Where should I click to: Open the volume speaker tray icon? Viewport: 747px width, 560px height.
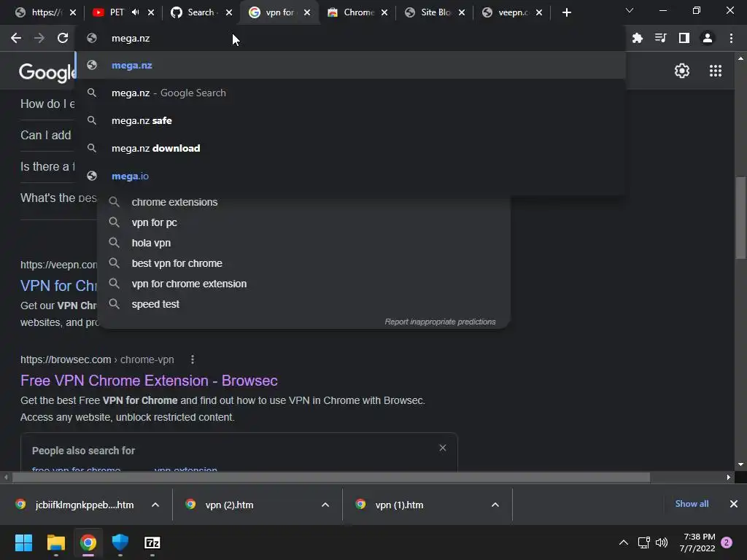coord(661,542)
